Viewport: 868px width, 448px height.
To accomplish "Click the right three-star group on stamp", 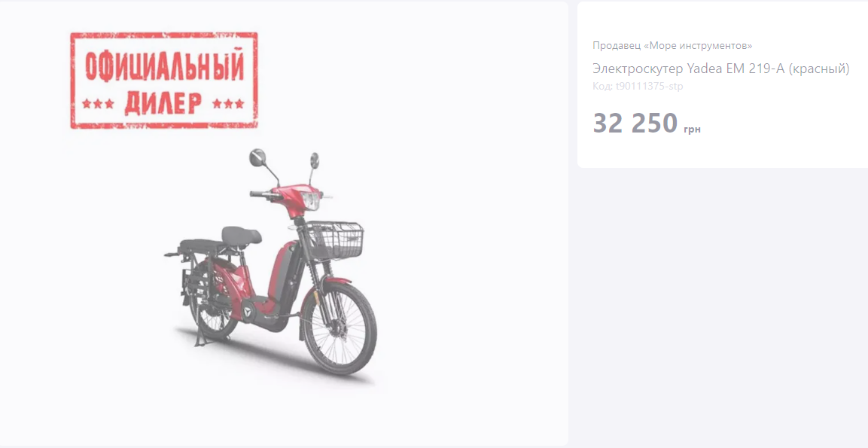I will (228, 104).
